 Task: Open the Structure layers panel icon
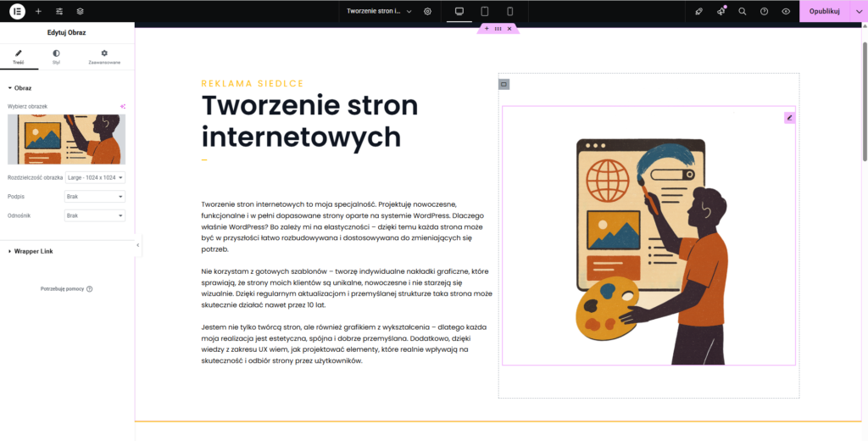[80, 11]
